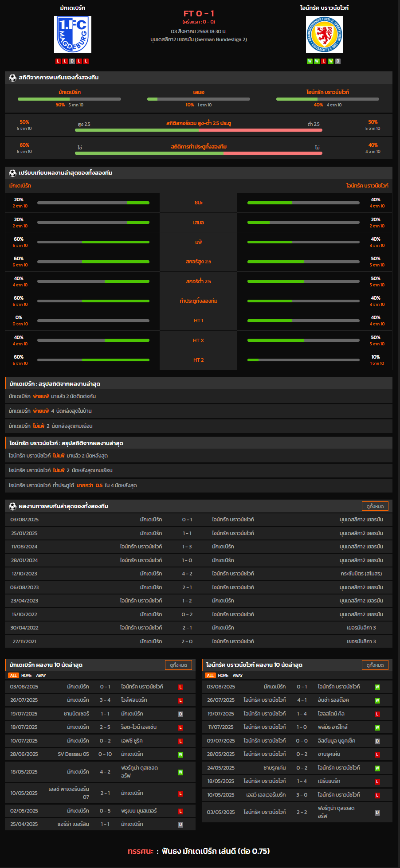
Task: Click the L badge on Braunschweig panel's 19/07/2025 row
Action: (x=377, y=714)
